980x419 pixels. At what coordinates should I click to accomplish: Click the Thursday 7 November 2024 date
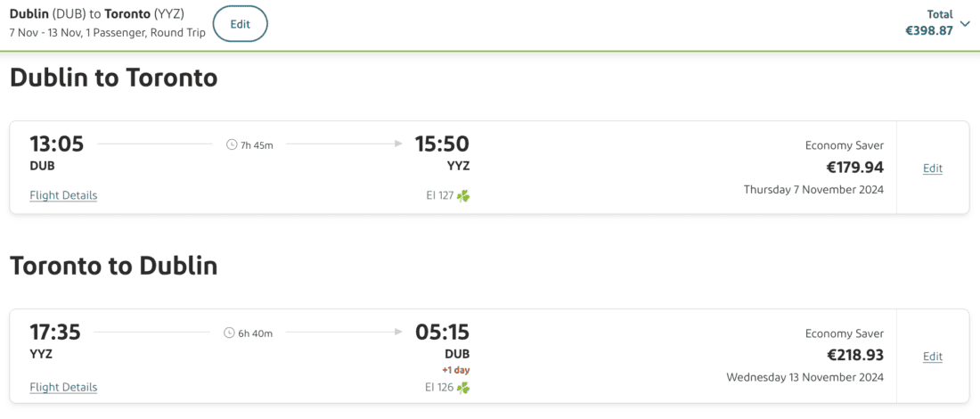click(813, 189)
